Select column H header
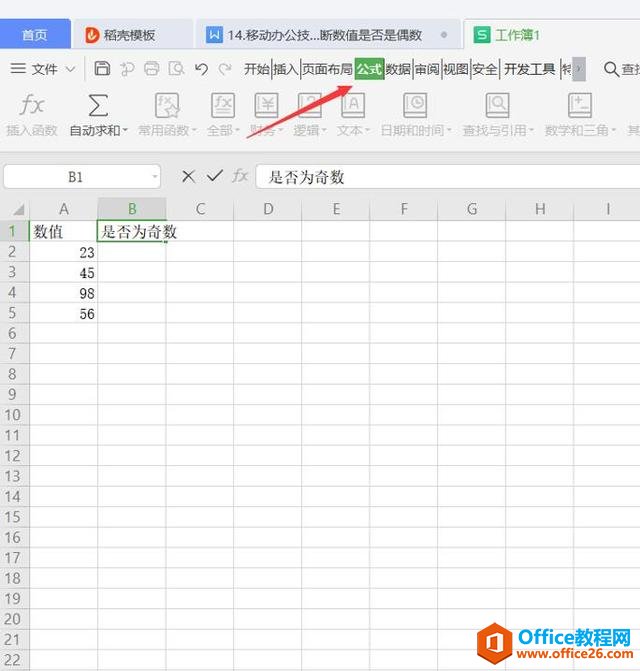640x671 pixels. tap(539, 209)
